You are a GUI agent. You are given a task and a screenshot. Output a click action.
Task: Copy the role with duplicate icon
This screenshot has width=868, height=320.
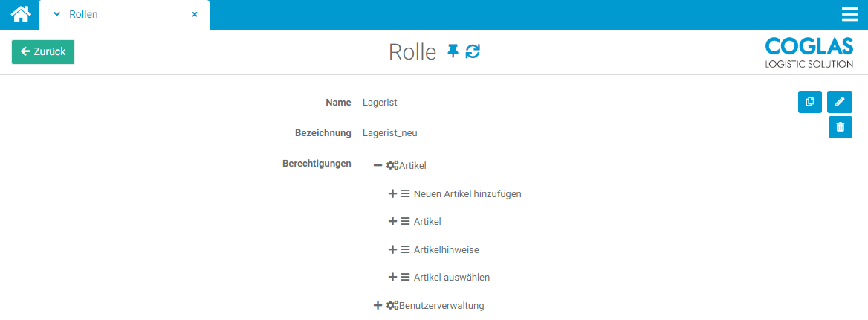pos(810,102)
